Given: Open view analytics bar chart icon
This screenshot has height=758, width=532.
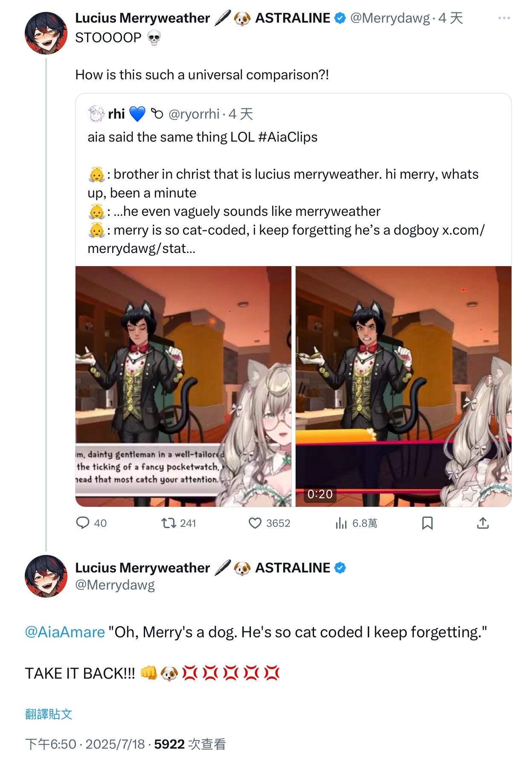Looking at the screenshot, I should [x=341, y=523].
